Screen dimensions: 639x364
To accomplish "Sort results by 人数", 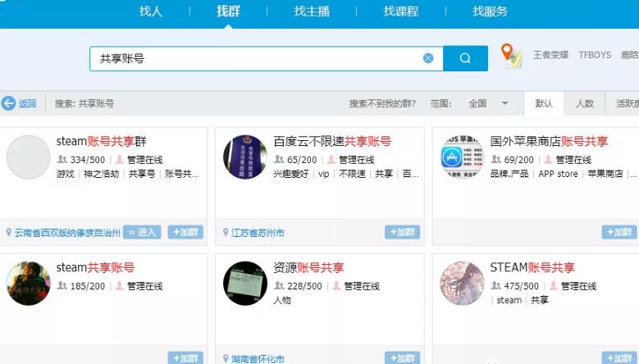I will point(584,103).
